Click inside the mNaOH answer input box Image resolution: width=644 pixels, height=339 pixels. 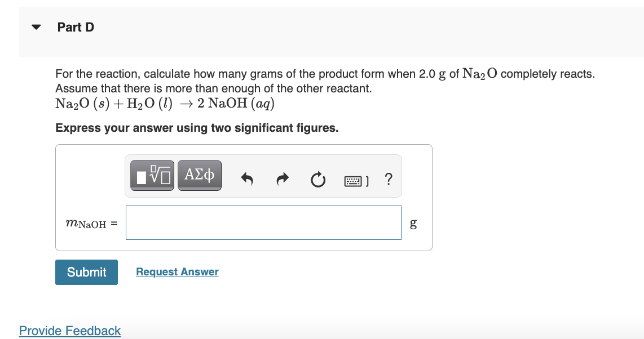[263, 222]
